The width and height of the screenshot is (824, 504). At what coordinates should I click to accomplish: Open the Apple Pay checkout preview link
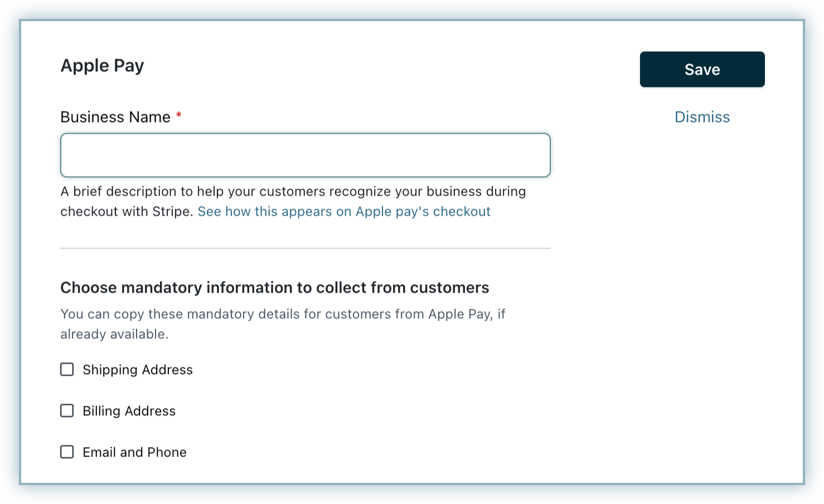coord(344,212)
